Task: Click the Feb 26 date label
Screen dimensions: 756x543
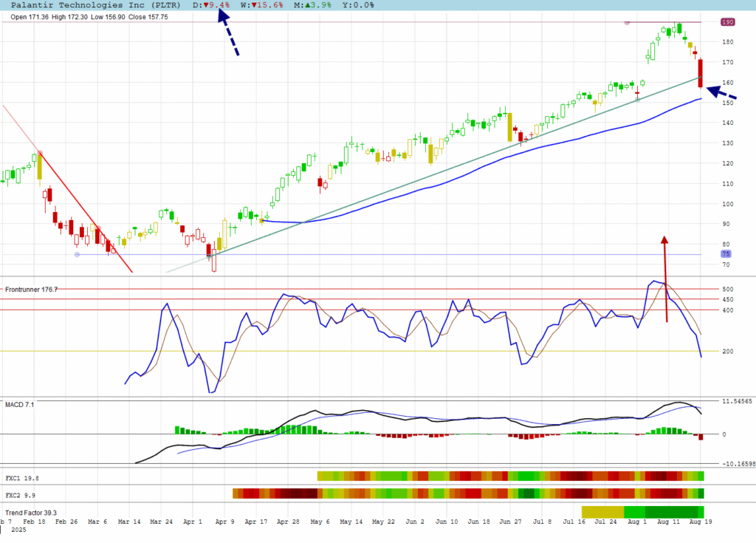Action: pyautogui.click(x=66, y=522)
